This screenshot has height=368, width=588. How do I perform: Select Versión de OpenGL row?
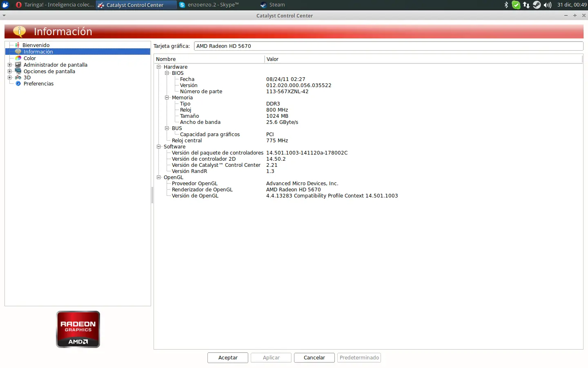pos(367,195)
